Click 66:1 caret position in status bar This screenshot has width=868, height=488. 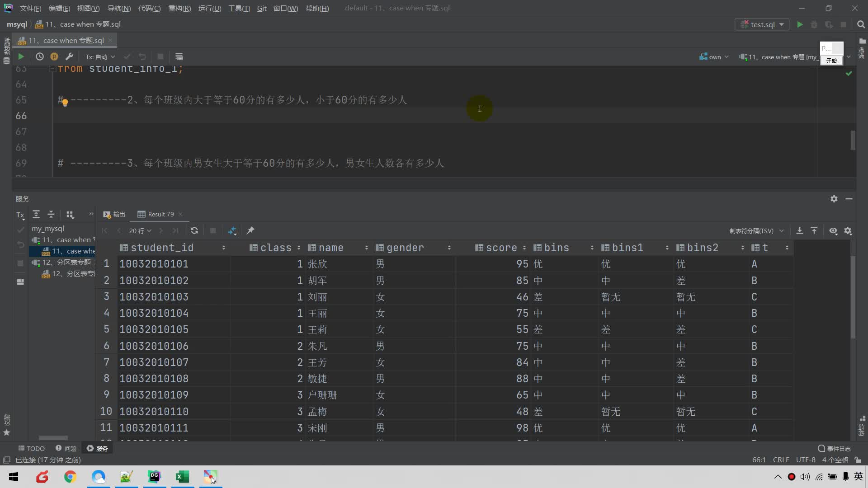(x=759, y=460)
